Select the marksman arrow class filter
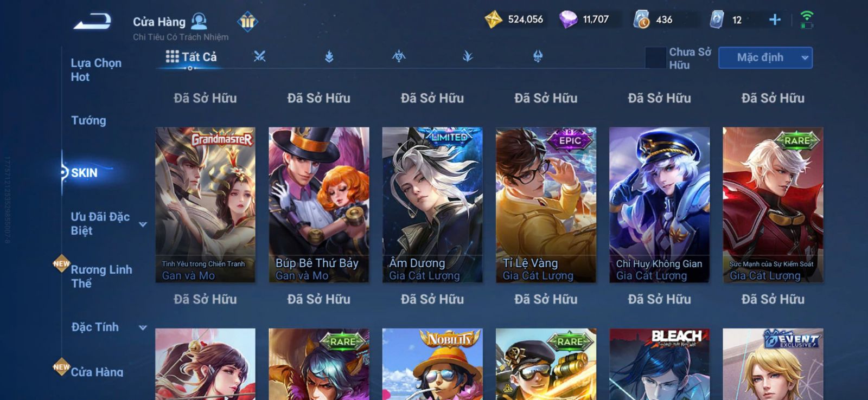This screenshot has width=868, height=400. (468, 56)
